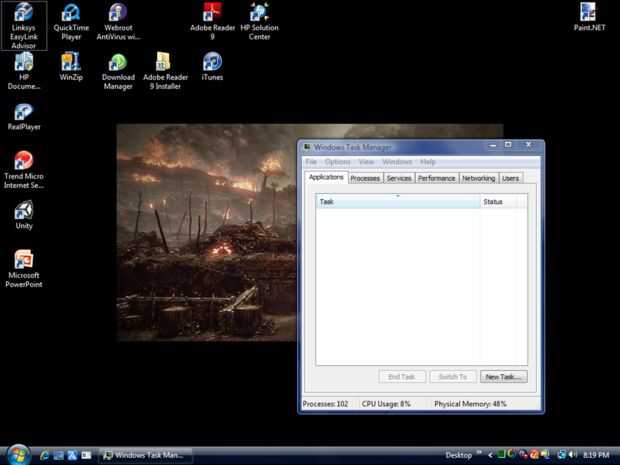Screen dimensions: 620x465
Task: Select the Webroot AntiVirus desktop icon
Action: coord(118,22)
